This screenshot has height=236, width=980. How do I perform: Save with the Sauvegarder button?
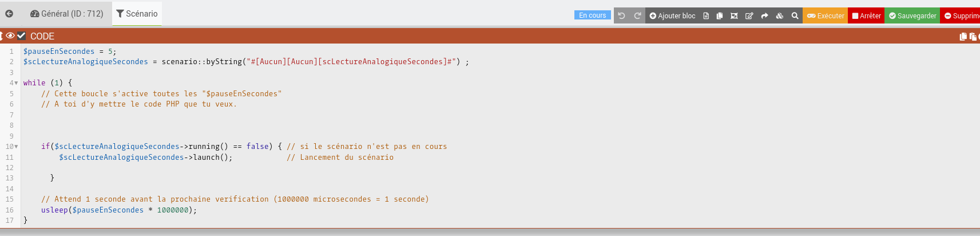coord(912,16)
